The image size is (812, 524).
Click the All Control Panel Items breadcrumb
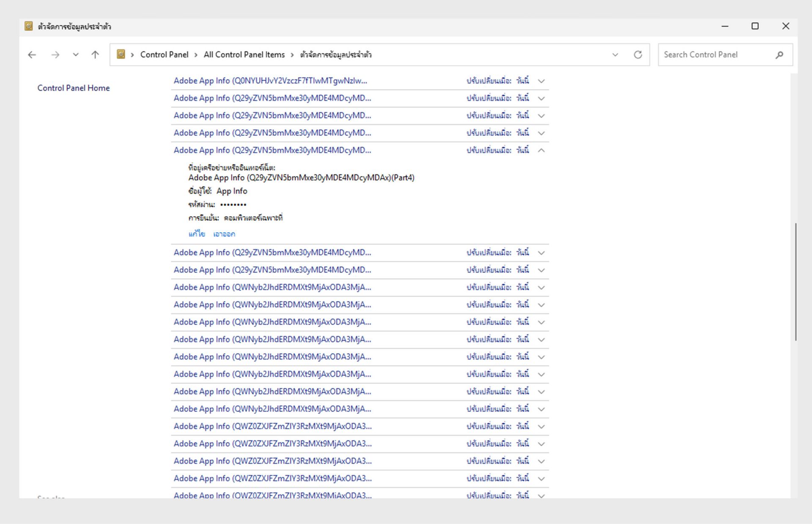(244, 55)
